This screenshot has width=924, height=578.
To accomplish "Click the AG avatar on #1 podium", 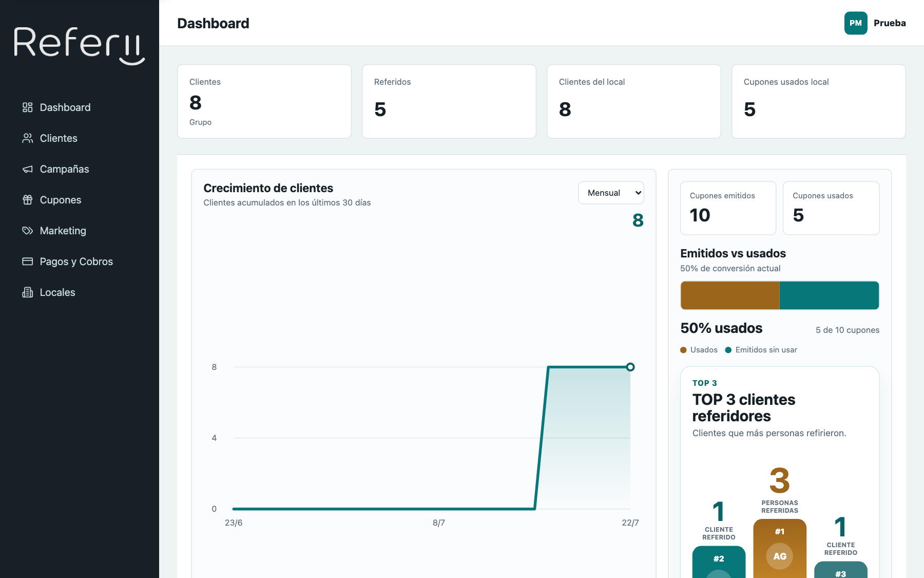I will [x=780, y=556].
